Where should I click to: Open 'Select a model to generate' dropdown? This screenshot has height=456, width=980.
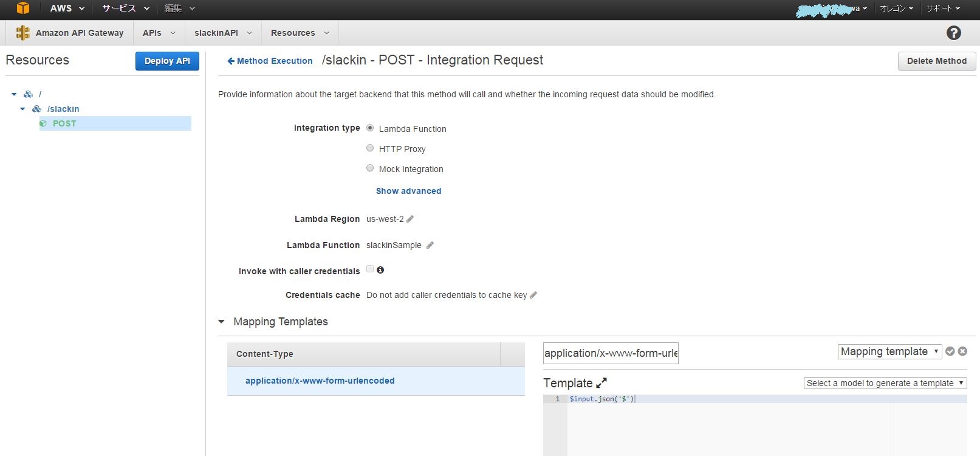[x=885, y=383]
